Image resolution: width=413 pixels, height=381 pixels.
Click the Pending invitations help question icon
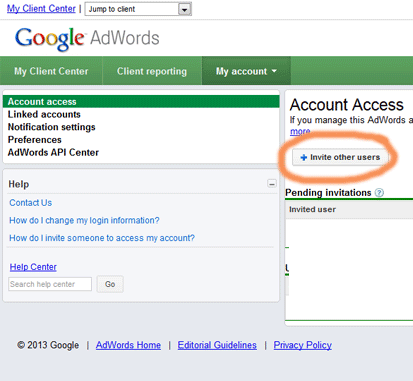point(379,193)
